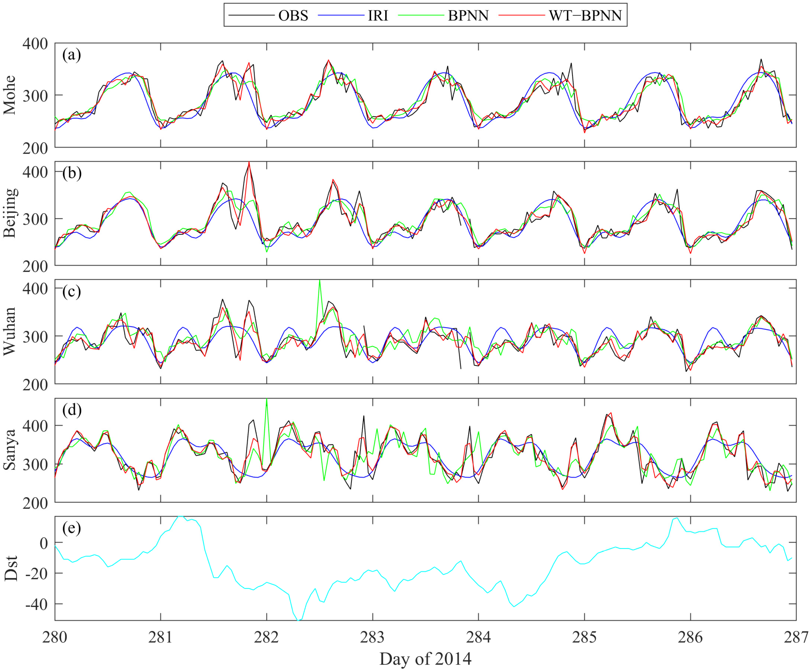Screen dimensions: 811x672
Task: Click the x-axis tick label 286
Action: [x=690, y=637]
